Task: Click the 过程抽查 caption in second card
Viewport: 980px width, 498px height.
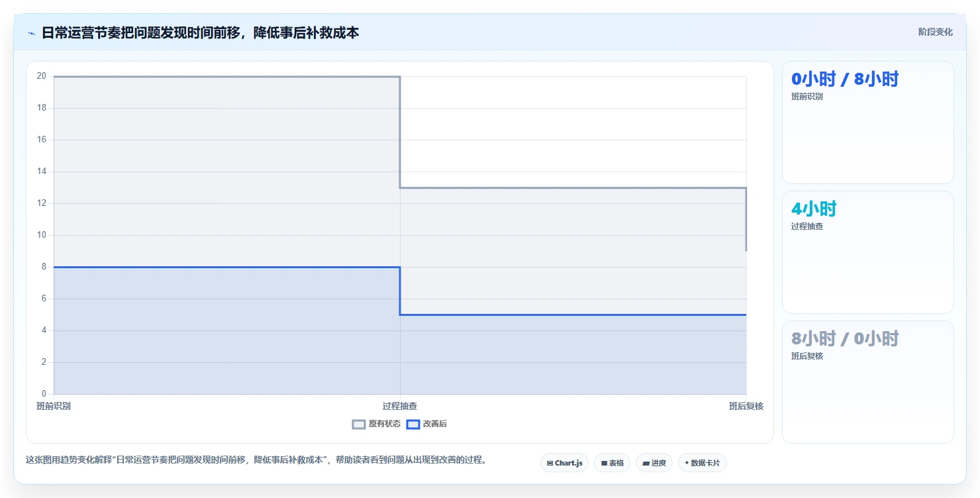Action: coord(807,226)
